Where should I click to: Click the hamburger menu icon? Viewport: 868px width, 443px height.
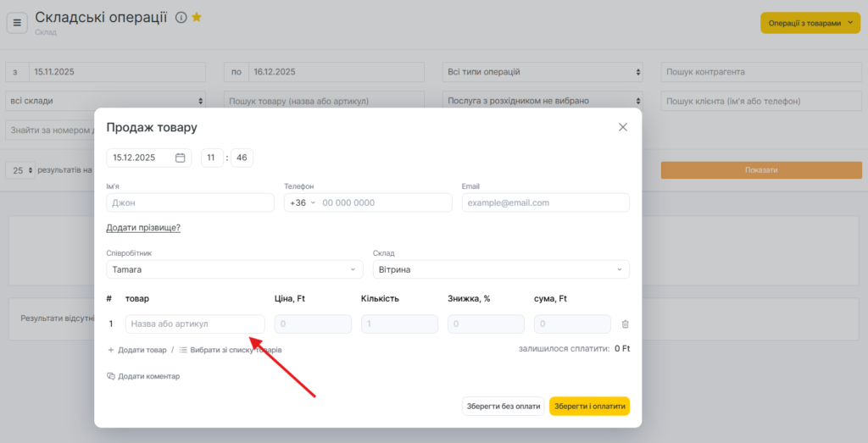pos(17,23)
